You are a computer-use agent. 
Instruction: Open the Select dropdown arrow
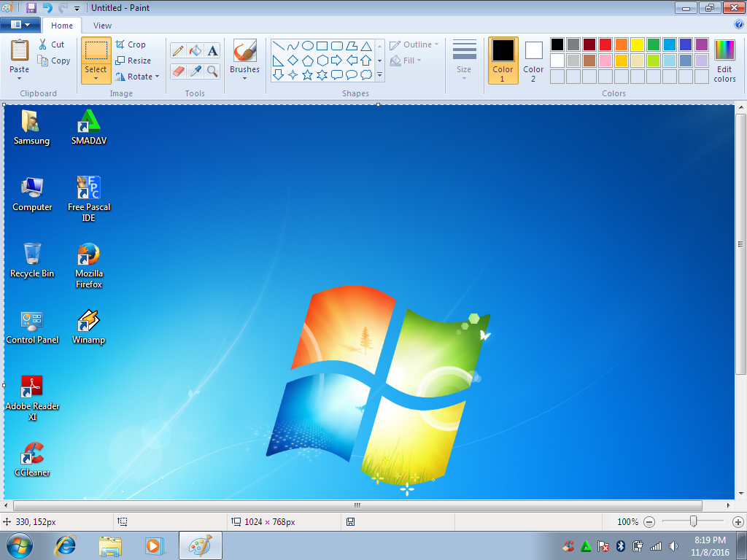96,79
